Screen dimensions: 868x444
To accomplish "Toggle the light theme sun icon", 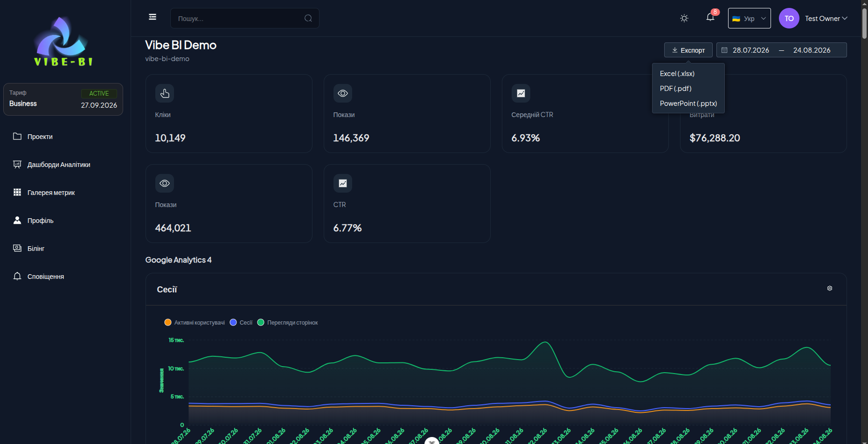I will coord(684,18).
